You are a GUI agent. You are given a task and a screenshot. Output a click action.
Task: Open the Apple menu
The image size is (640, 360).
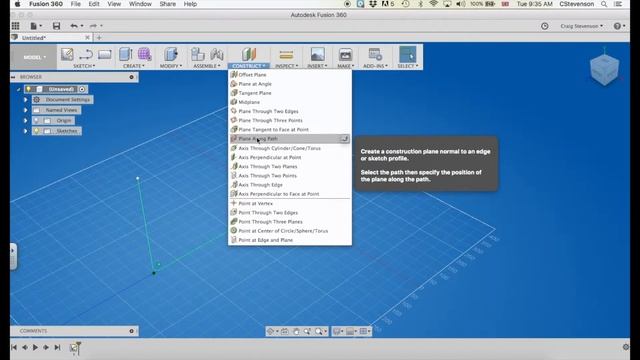click(x=18, y=4)
